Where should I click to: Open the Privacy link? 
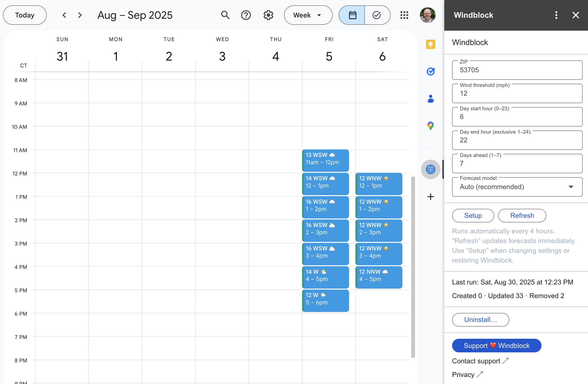pos(467,374)
